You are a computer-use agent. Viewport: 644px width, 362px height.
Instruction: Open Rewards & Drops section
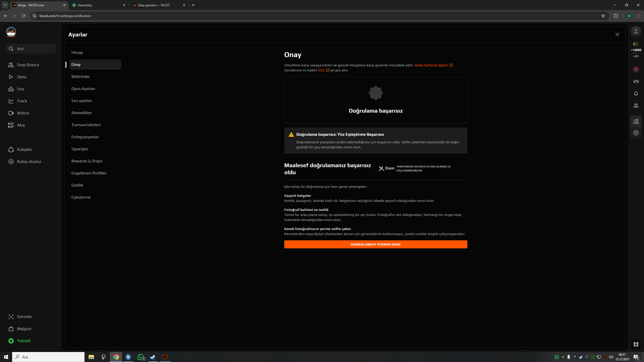pyautogui.click(x=95, y=161)
